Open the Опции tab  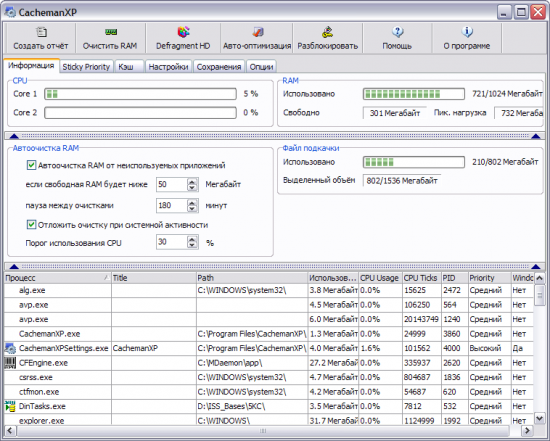[x=261, y=67]
